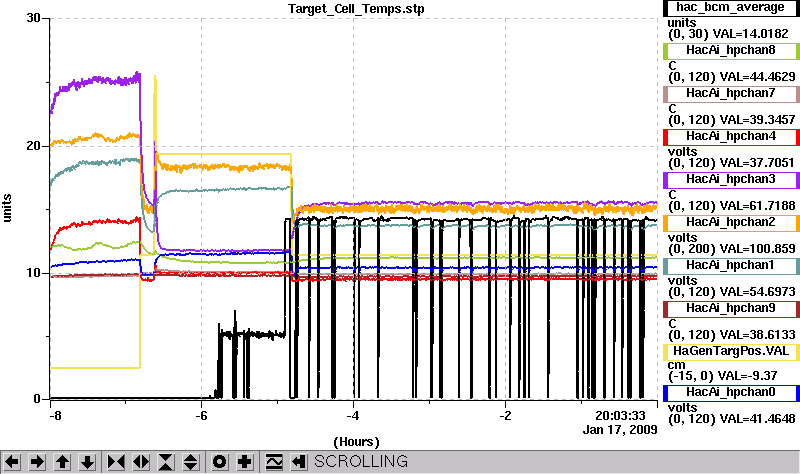Click the SCROLLING status label
Screen dimensions: 800x474
[x=361, y=462]
